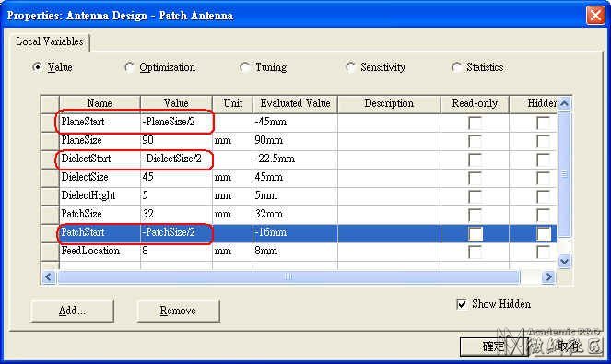Choose the Sensitivity radio option
This screenshot has width=611, height=364.
tap(350, 67)
